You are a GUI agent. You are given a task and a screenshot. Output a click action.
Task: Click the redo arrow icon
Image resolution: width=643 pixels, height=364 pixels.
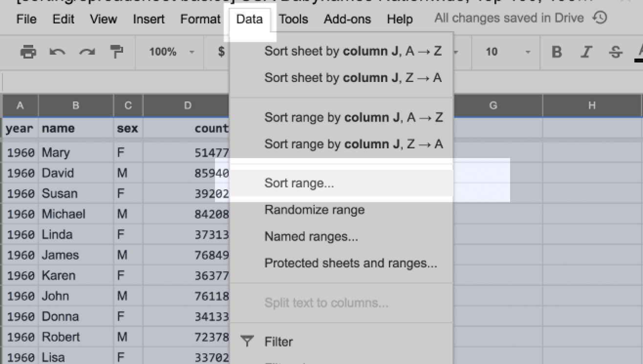pos(87,51)
